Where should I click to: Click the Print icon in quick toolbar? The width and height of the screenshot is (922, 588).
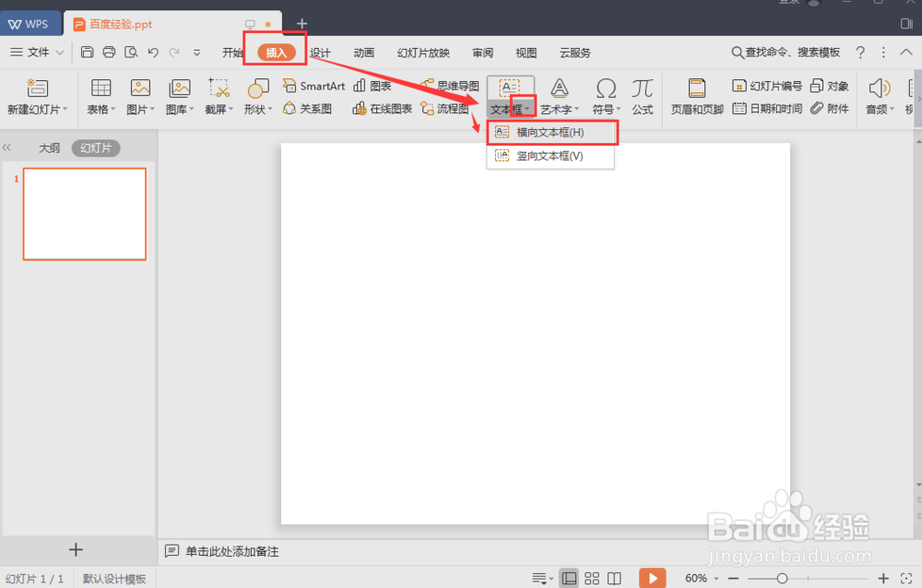click(x=109, y=53)
